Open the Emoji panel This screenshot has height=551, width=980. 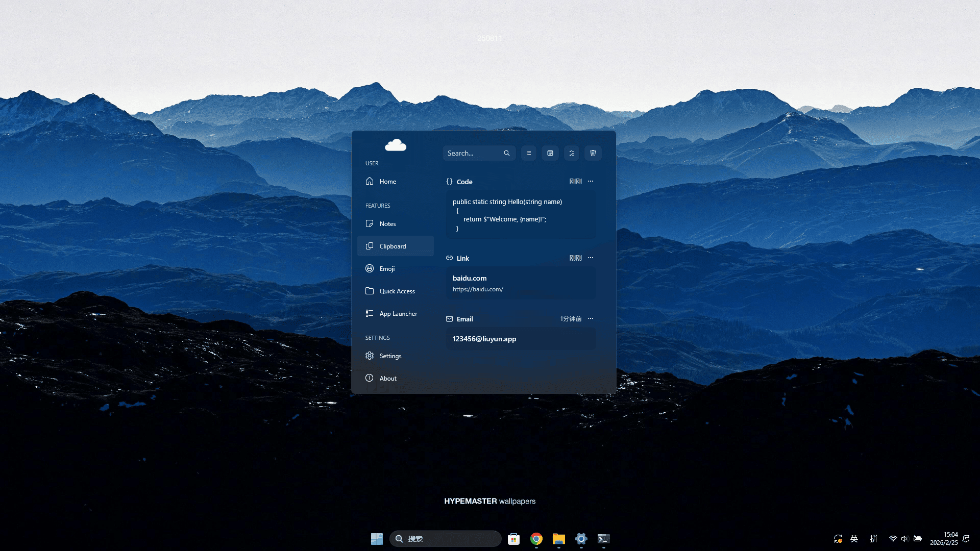coord(387,269)
